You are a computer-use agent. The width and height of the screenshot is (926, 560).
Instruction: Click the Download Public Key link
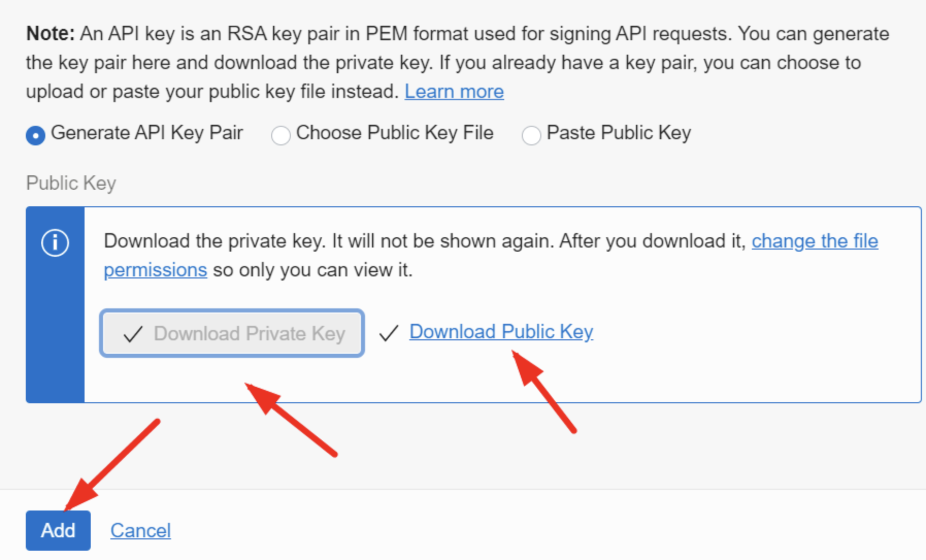[x=501, y=332]
